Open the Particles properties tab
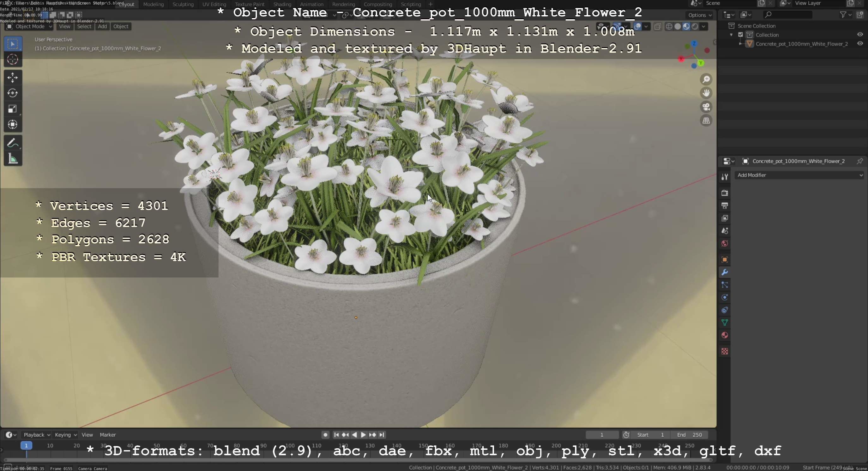 click(725, 285)
